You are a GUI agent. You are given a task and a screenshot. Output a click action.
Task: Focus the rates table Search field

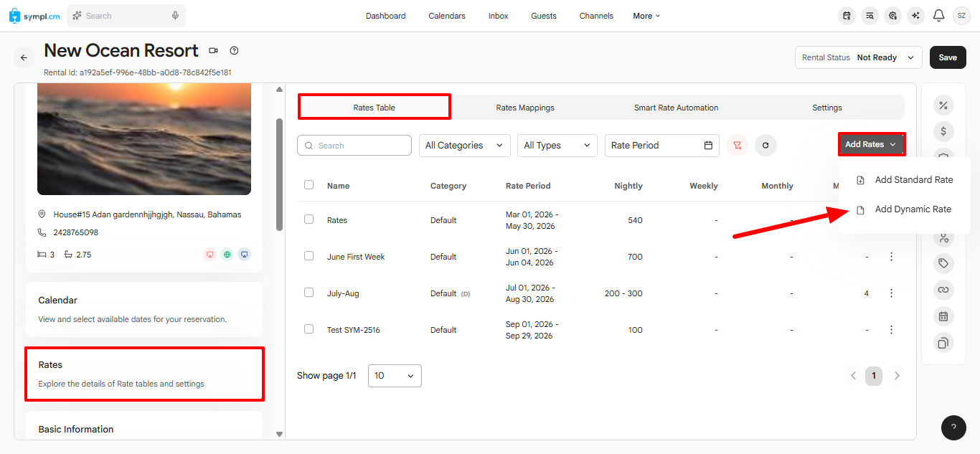(x=354, y=145)
